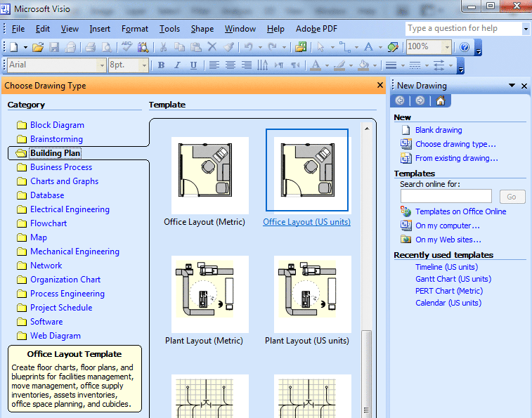Click the Undo arrow icon
This screenshot has height=418, width=532.
pyautogui.click(x=249, y=47)
